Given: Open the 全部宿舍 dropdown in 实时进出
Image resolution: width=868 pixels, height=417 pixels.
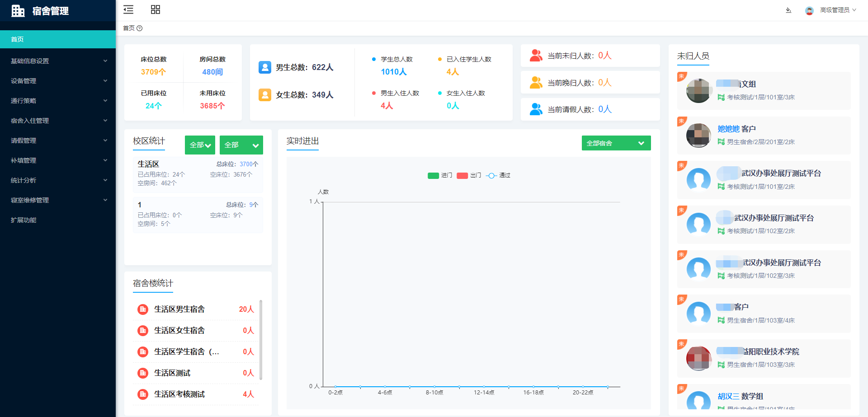Looking at the screenshot, I should point(616,143).
